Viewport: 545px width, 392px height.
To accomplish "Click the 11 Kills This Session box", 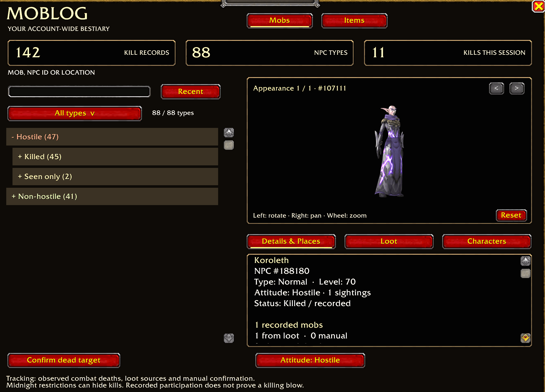I will (448, 53).
